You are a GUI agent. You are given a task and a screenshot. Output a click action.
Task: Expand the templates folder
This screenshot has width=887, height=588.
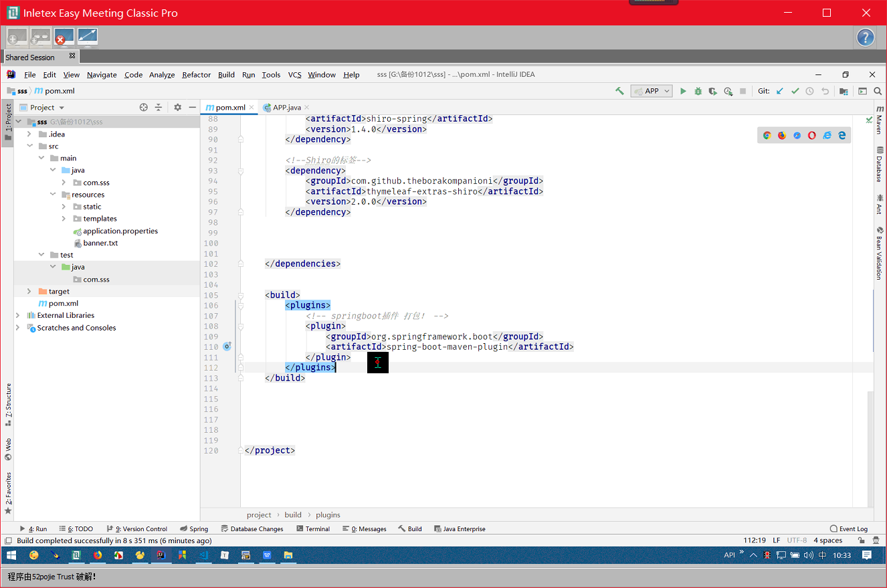coord(64,219)
